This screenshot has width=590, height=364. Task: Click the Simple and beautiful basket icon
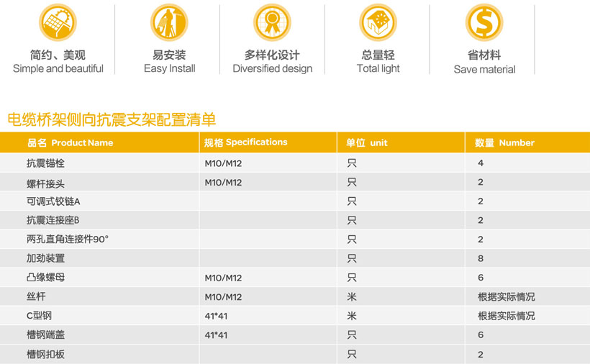pos(58,22)
